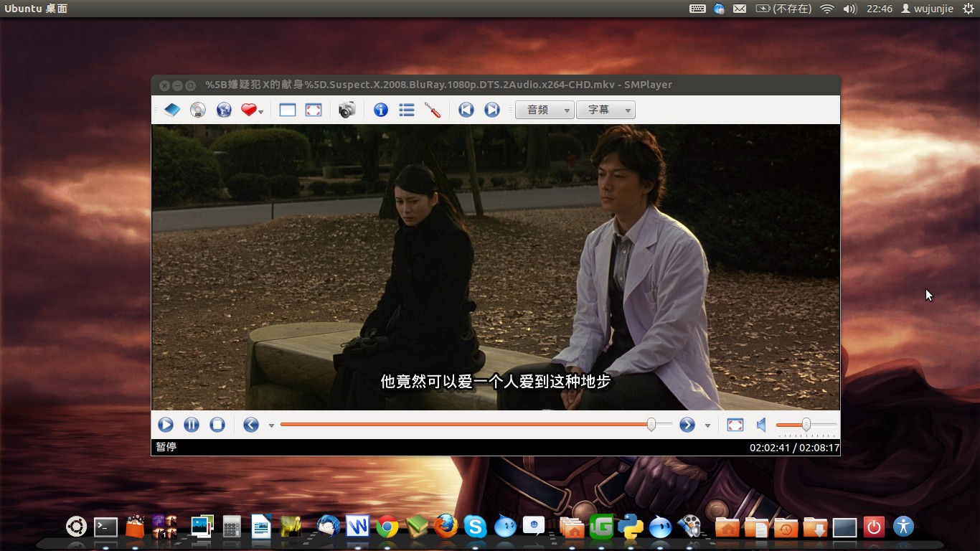Click the volume slider handle
Image resolution: width=980 pixels, height=551 pixels.
click(x=806, y=425)
